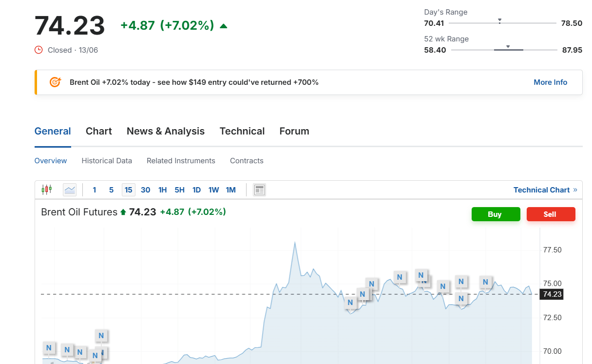Image resolution: width=592 pixels, height=364 pixels.
Task: Set chart interval to 1W
Action: [x=213, y=190]
